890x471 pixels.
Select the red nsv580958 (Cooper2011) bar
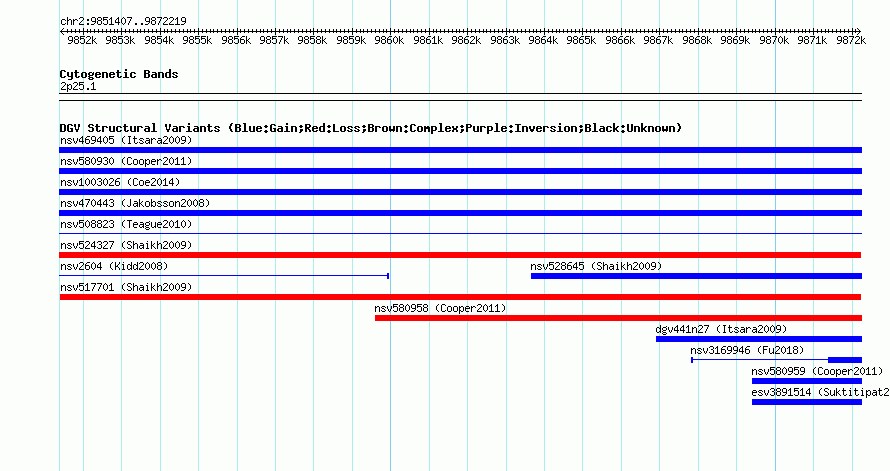pyautogui.click(x=618, y=318)
